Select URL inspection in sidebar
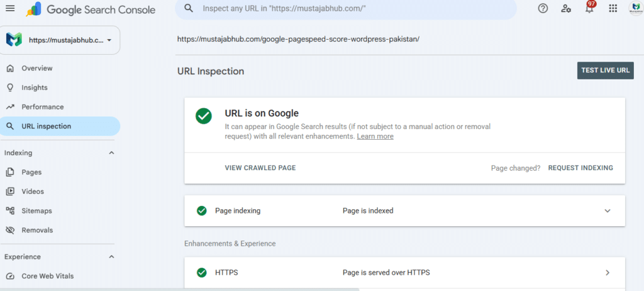Screen dimensions: 644x291 pos(60,127)
